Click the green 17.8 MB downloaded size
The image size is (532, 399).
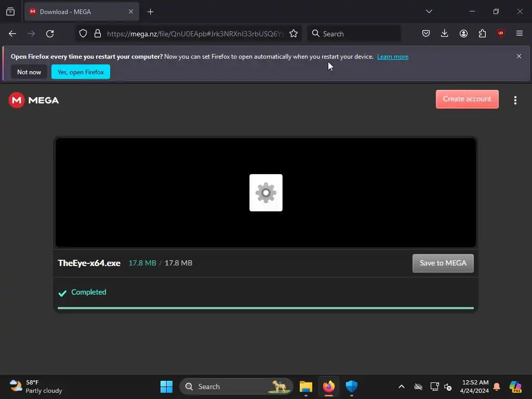pos(142,263)
